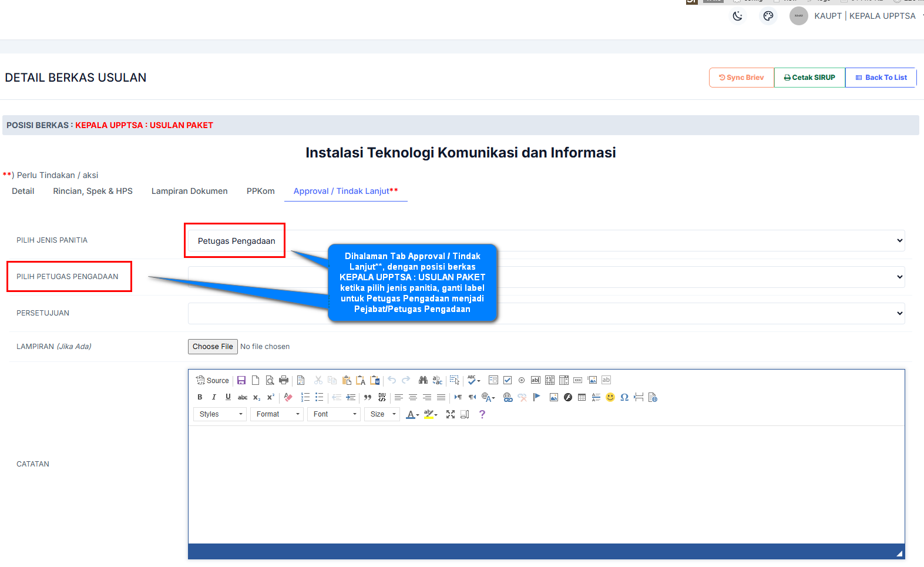Insert a table using the table icon
This screenshot has height=567, width=924.
coord(582,397)
